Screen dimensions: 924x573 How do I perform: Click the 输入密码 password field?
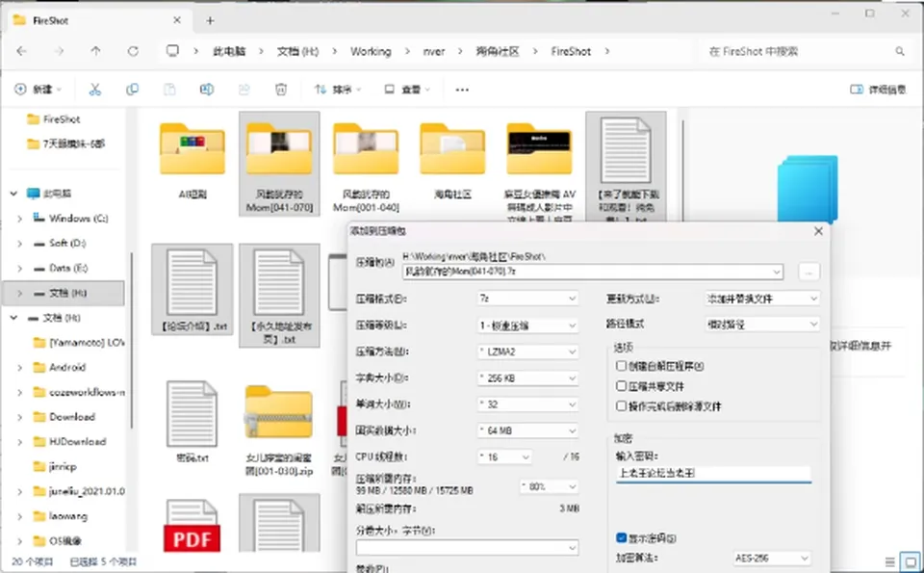click(x=713, y=474)
